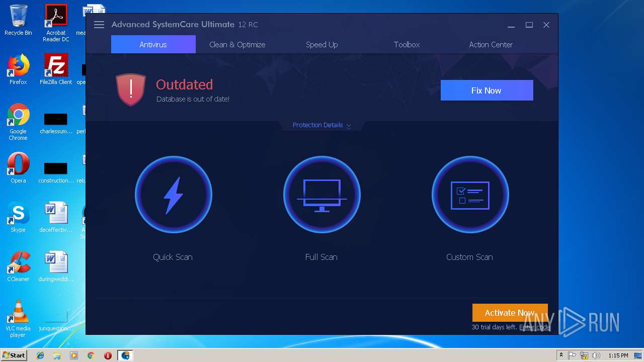Follow the Enter code link
644x362 pixels.
coord(535,327)
